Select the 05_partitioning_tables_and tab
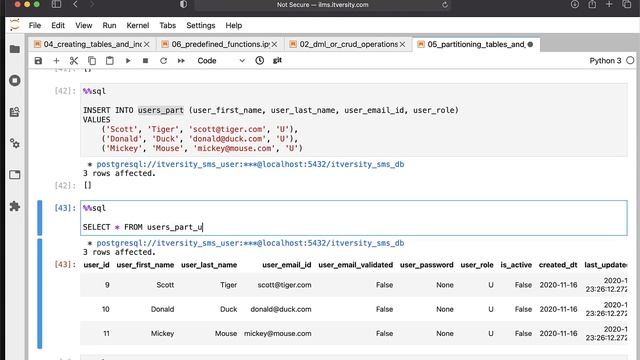The image size is (640, 360). 476,44
